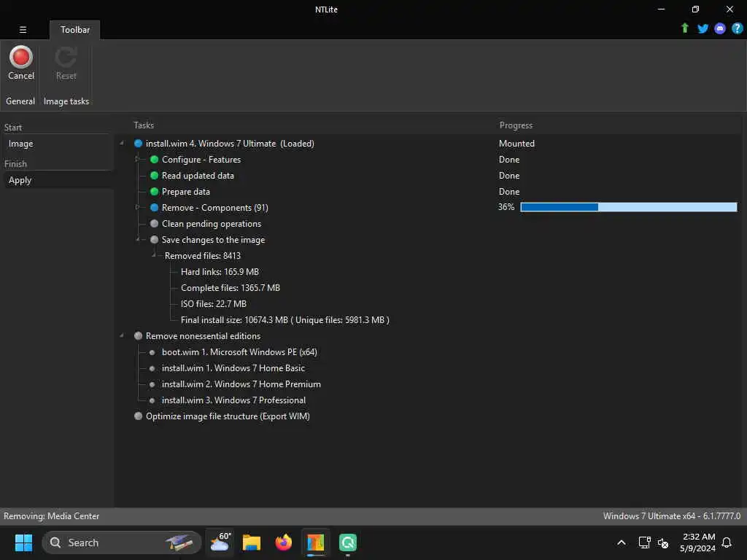Click the muted volume tray icon
This screenshot has width=747, height=560.
point(662,542)
